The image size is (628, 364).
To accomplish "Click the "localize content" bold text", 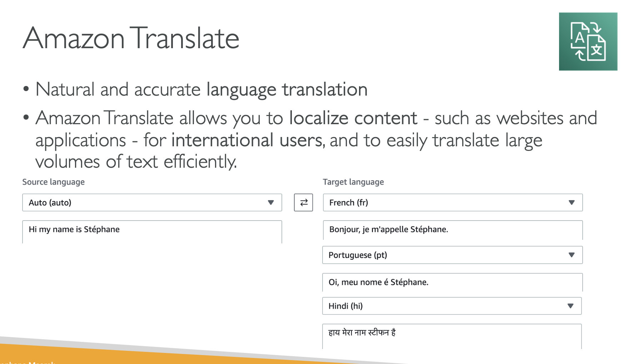I will [x=353, y=118].
